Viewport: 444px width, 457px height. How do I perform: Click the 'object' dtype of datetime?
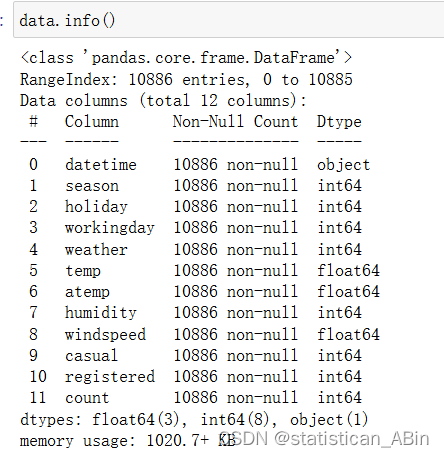click(343, 165)
